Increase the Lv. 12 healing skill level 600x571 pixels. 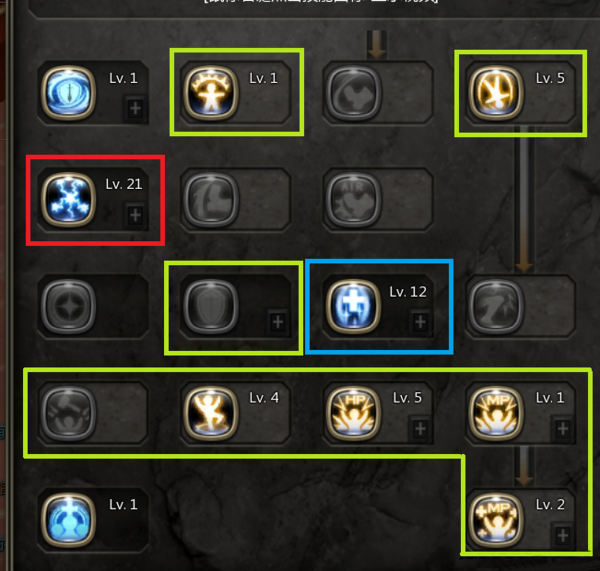(x=420, y=322)
